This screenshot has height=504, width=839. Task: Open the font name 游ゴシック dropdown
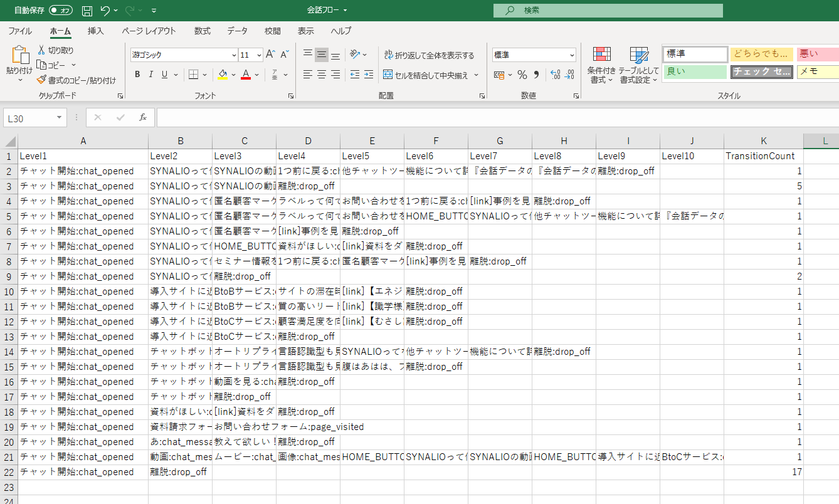tap(235, 55)
